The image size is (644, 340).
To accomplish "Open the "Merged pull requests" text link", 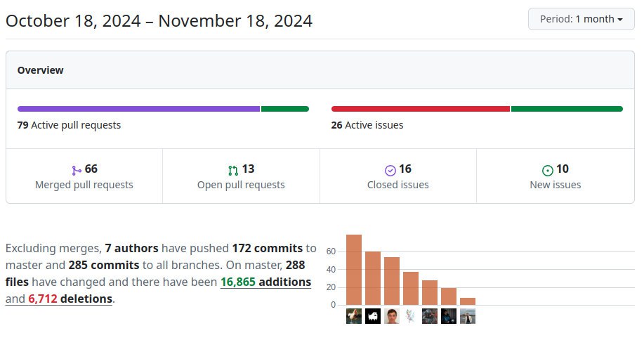I will pos(84,185).
